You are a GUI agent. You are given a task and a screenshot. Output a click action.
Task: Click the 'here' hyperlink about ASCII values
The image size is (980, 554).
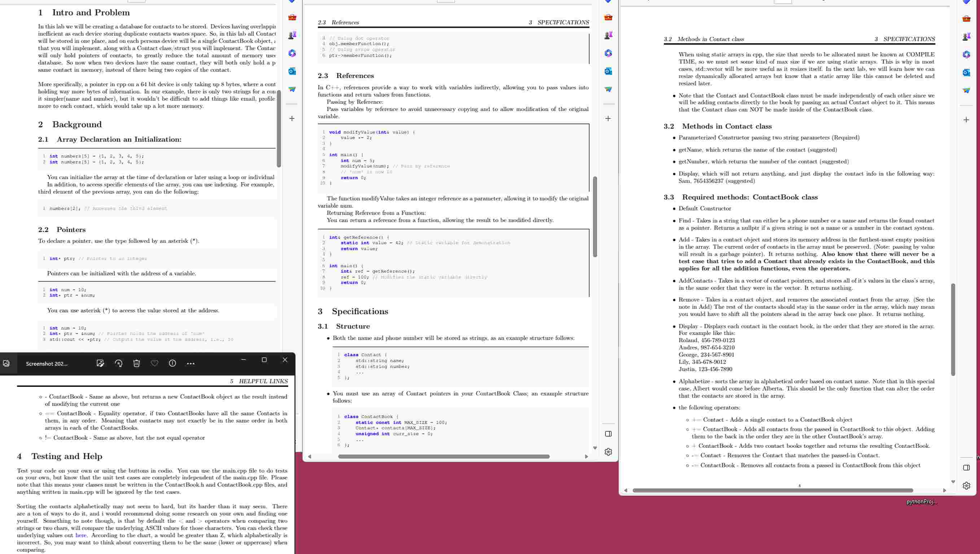click(x=81, y=535)
